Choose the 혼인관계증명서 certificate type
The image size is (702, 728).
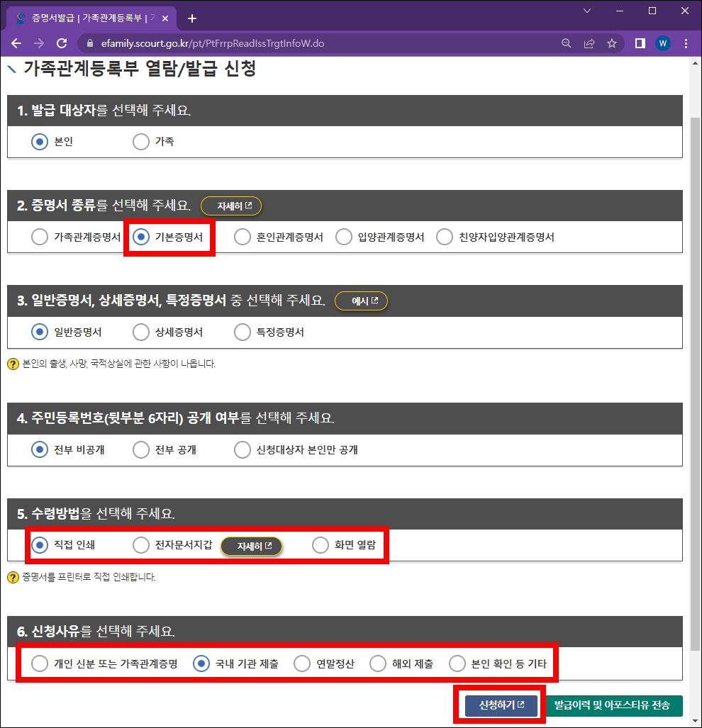tap(241, 237)
